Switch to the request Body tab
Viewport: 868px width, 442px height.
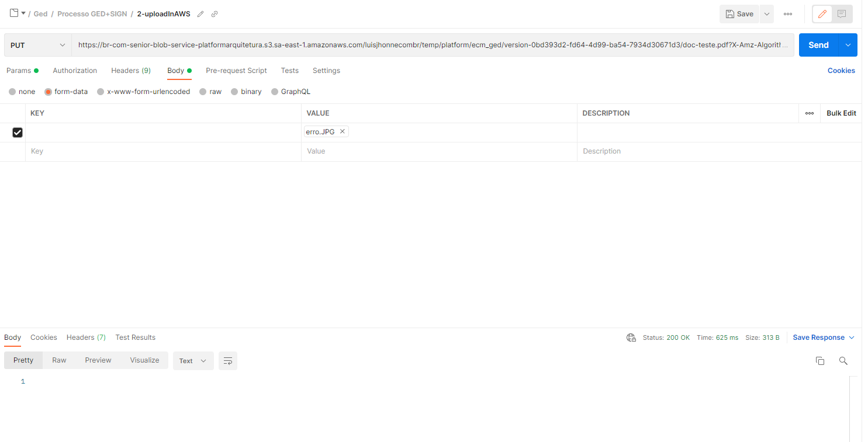pos(179,71)
